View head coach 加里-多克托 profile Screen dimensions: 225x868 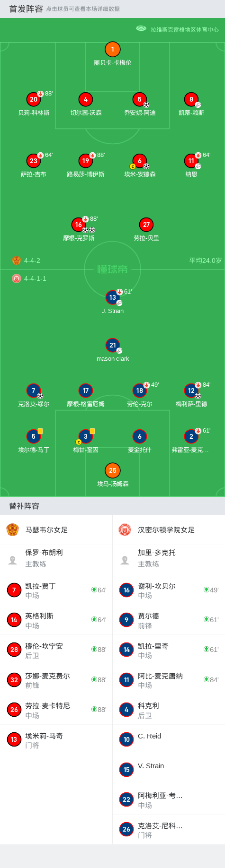(x=169, y=558)
